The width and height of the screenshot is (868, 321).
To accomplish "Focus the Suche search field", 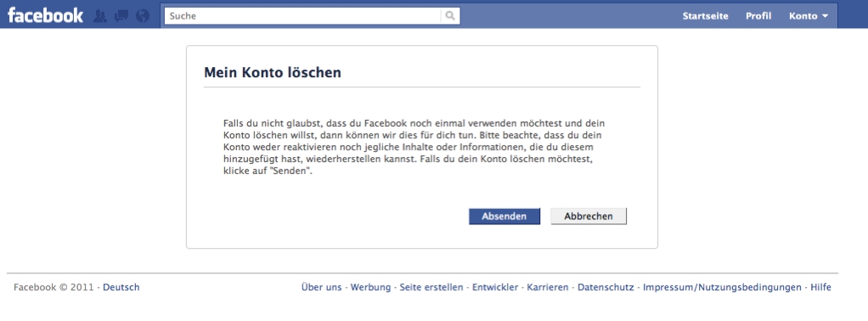I will point(303,16).
